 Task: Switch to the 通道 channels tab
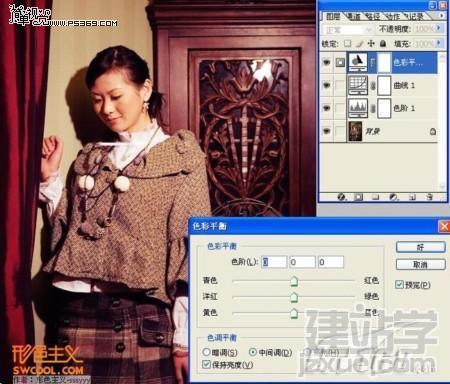coord(353,16)
